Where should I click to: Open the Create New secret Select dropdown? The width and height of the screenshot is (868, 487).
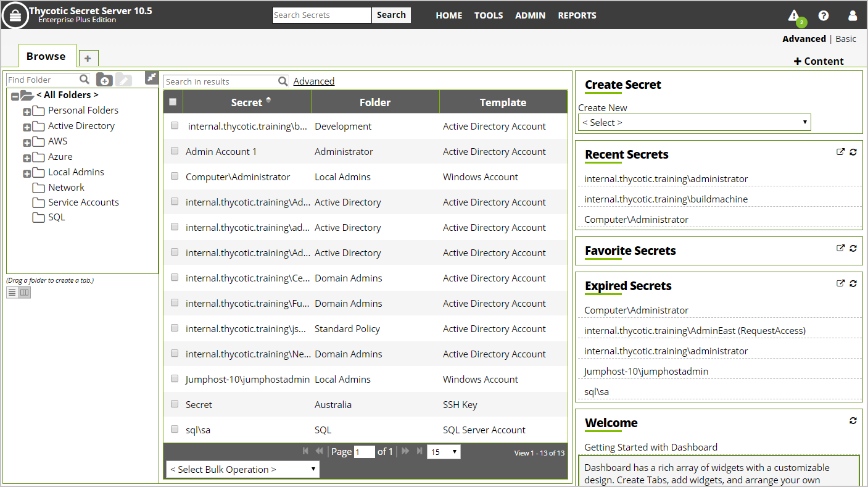pyautogui.click(x=695, y=122)
